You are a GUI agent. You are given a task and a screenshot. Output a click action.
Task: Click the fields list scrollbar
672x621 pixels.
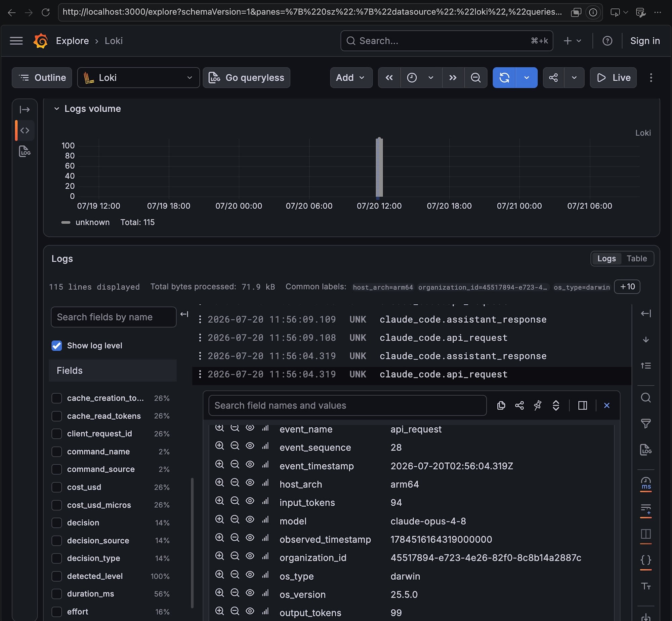click(192, 543)
